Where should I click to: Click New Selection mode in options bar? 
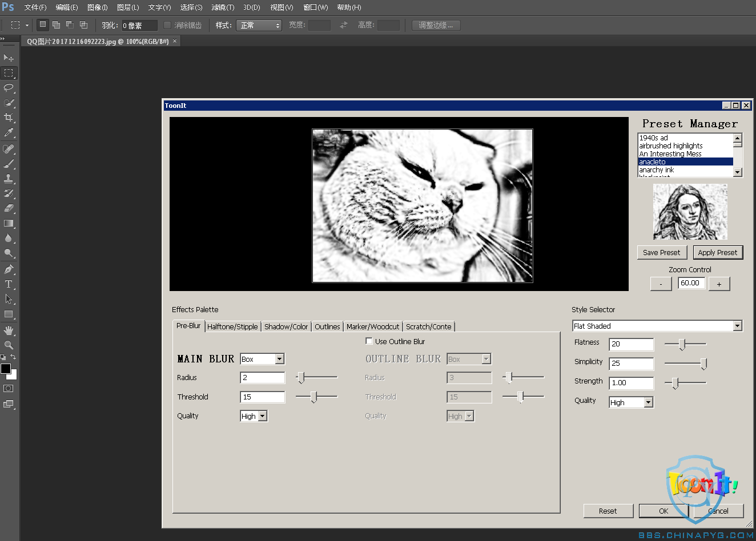[x=43, y=25]
